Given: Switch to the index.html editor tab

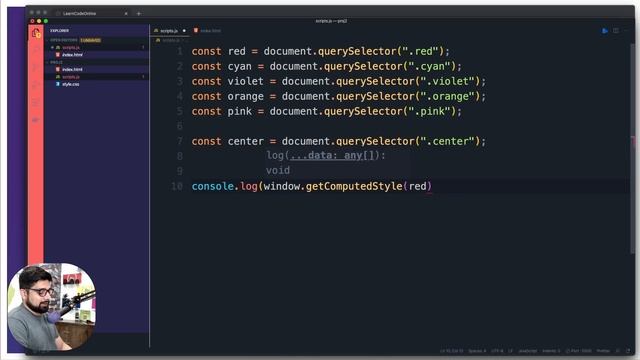Looking at the screenshot, I should [207, 31].
